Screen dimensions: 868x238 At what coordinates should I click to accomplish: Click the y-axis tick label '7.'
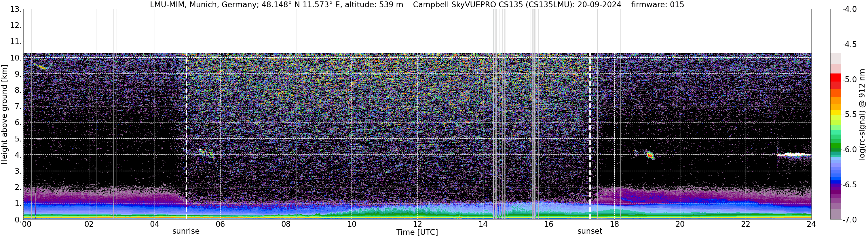[18, 107]
